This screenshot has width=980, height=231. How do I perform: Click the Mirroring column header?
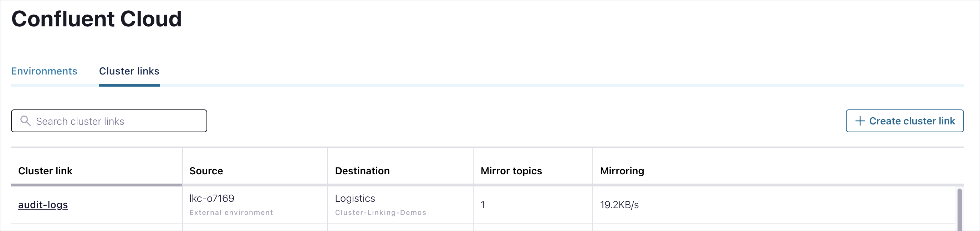click(622, 171)
